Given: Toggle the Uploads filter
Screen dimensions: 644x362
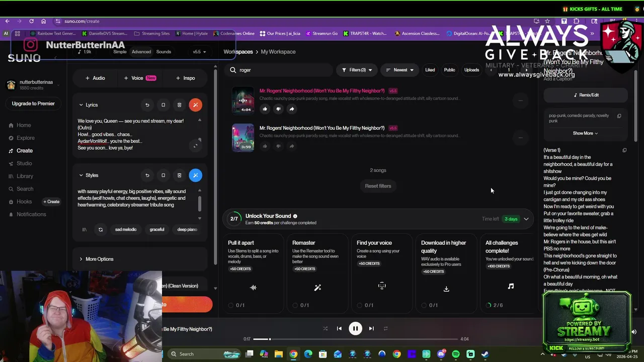Looking at the screenshot, I should tap(471, 70).
